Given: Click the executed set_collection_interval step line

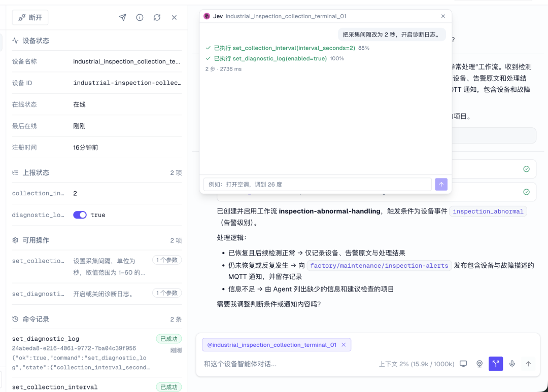Looking at the screenshot, I should pos(287,48).
